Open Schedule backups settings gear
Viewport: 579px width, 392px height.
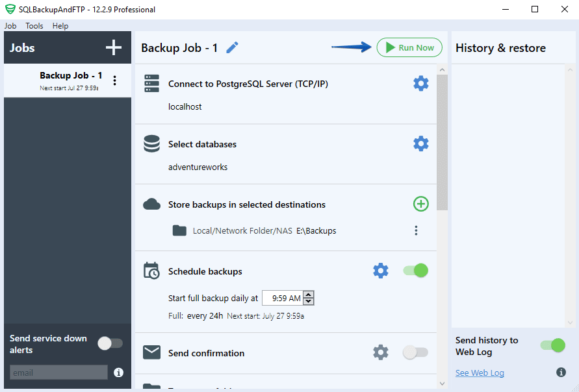[x=380, y=271]
